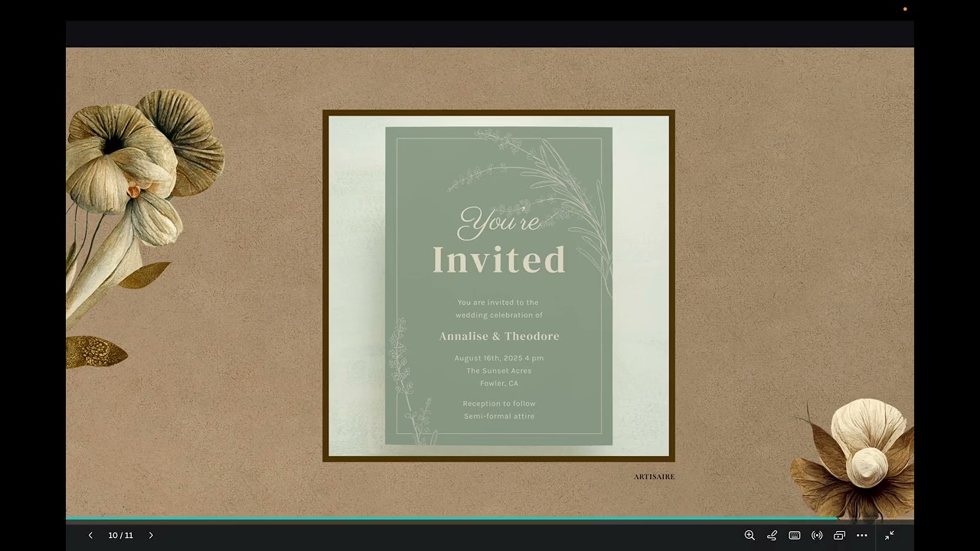Image resolution: width=980 pixels, height=551 pixels.
Task: Go to the previous slide arrow
Action: pyautogui.click(x=90, y=536)
